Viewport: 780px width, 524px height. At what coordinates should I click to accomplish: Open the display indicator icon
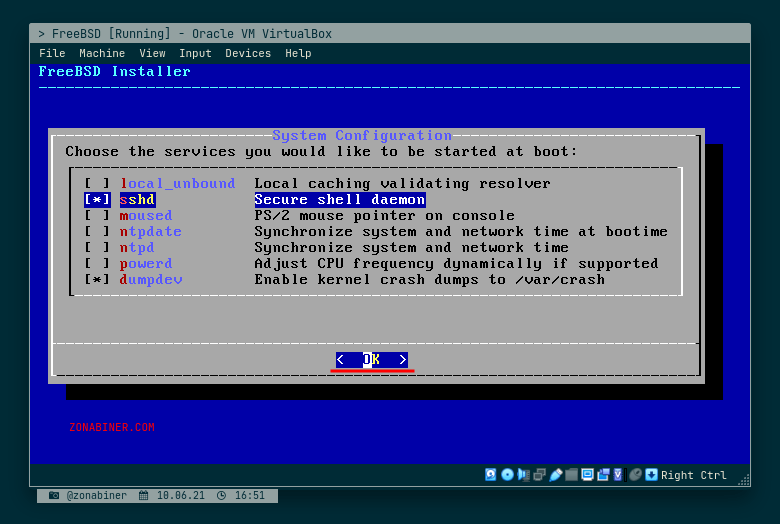pyautogui.click(x=587, y=475)
